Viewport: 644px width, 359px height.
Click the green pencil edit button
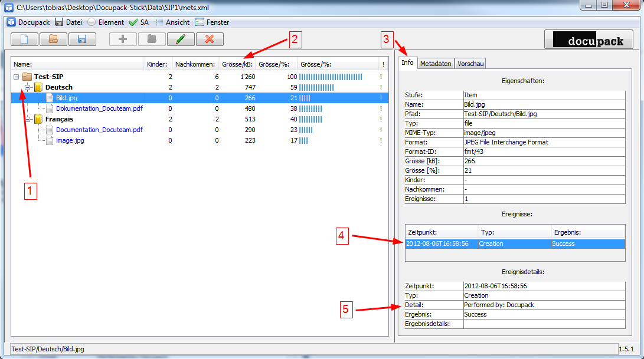(181, 39)
